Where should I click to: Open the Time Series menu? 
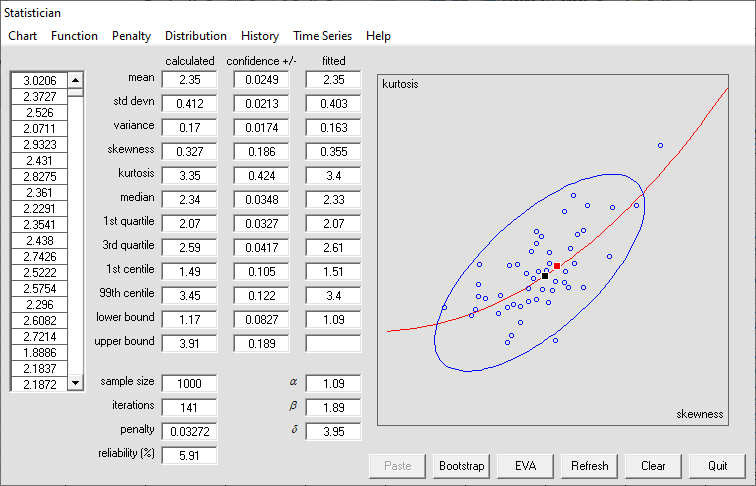(x=322, y=36)
